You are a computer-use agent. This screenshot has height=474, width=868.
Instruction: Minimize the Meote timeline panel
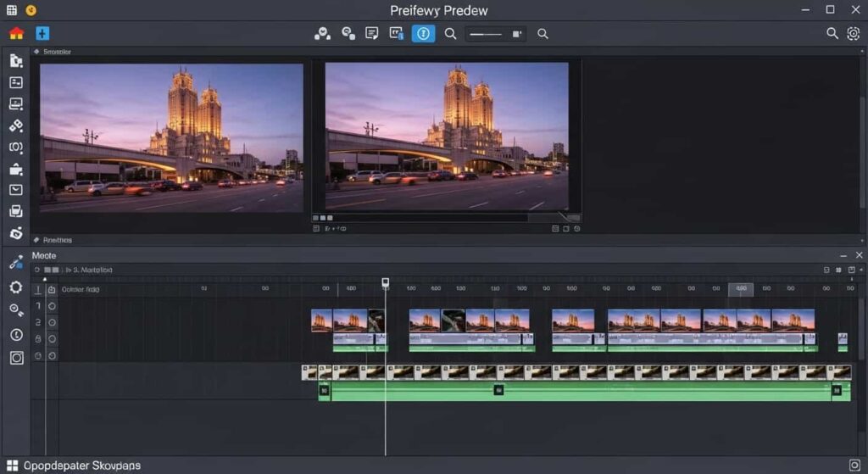pyautogui.click(x=843, y=255)
